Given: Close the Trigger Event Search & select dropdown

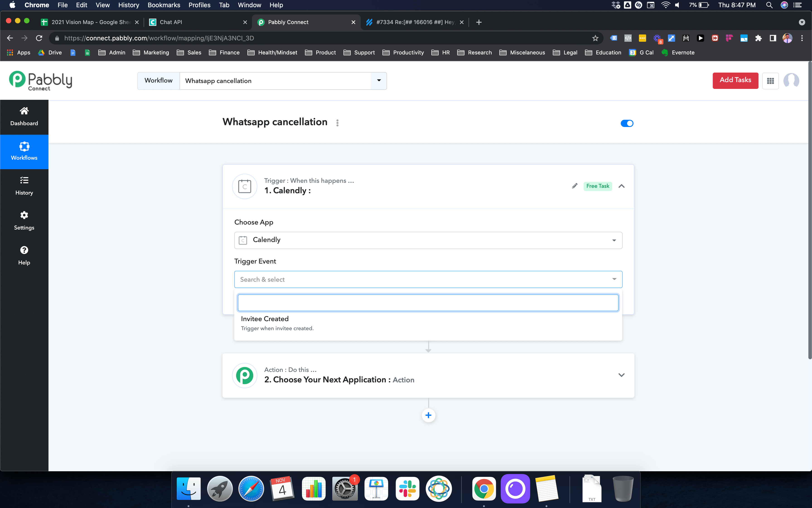Looking at the screenshot, I should pos(428,279).
